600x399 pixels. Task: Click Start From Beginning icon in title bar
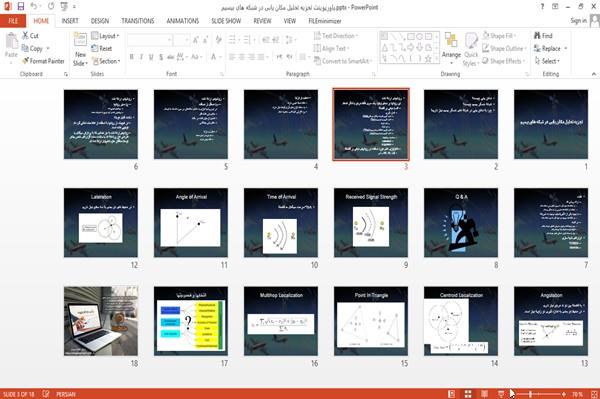(x=64, y=7)
